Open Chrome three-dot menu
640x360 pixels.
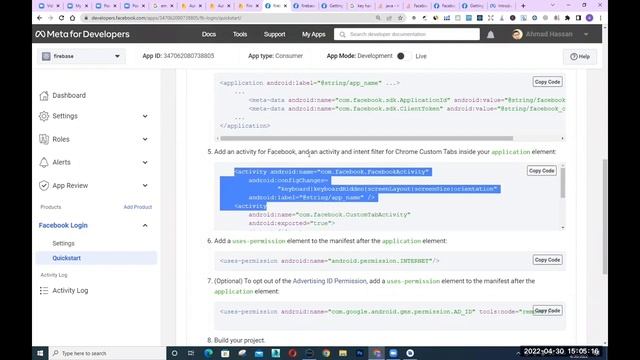tap(600, 18)
